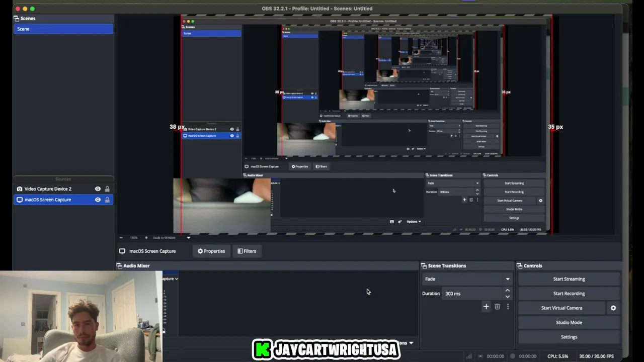Viewport: 644px width, 362px height.
Task: Open transition properties three-dot menu
Action: pyautogui.click(x=508, y=307)
